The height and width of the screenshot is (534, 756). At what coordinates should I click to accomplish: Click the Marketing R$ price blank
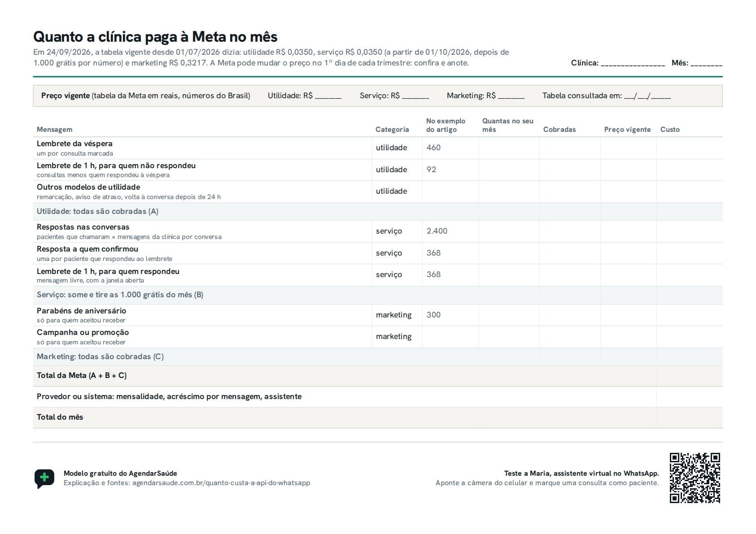pyautogui.click(x=511, y=96)
